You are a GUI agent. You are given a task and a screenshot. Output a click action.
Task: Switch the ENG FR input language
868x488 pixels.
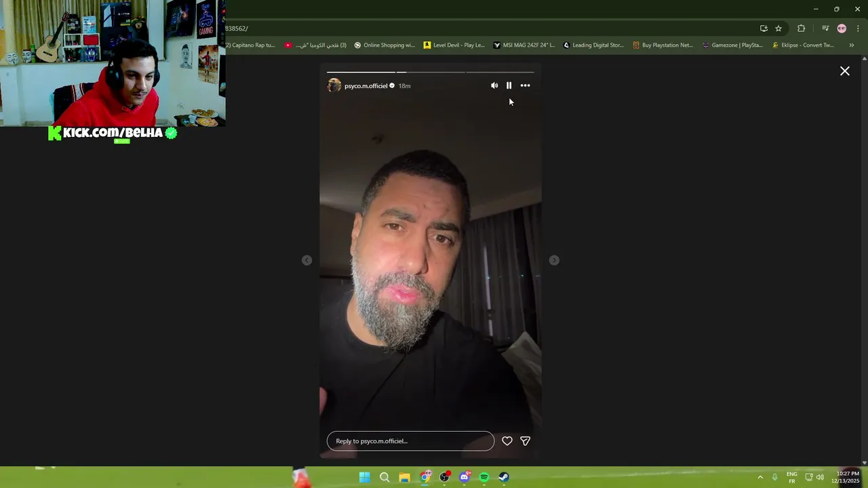pyautogui.click(x=791, y=477)
